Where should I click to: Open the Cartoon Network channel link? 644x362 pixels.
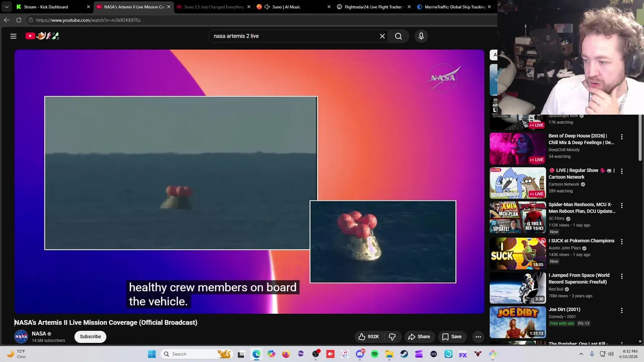coord(564,185)
